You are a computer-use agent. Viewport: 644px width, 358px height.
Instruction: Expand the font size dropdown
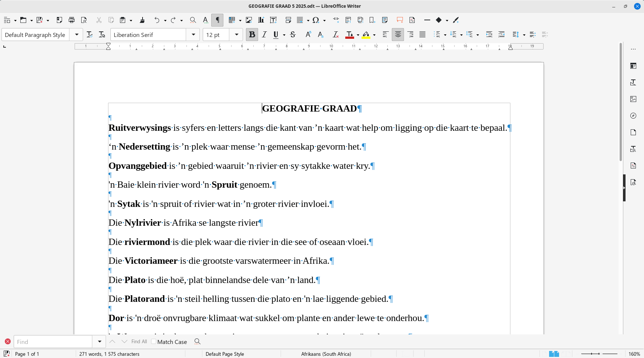coord(236,35)
